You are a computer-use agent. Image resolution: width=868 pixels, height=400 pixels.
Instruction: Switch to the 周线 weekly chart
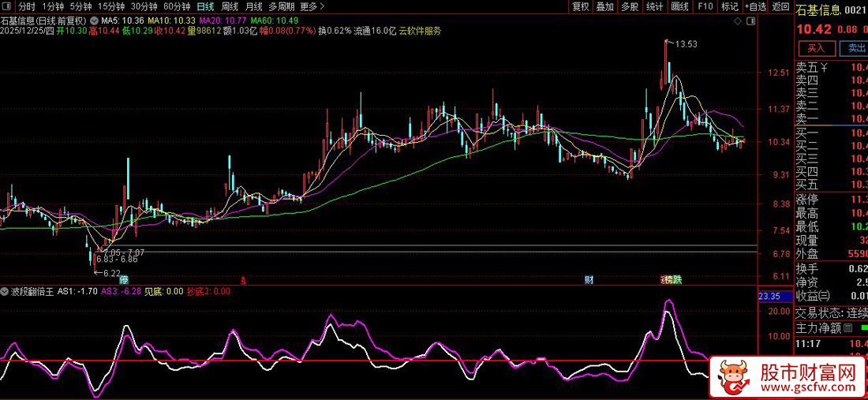click(230, 7)
